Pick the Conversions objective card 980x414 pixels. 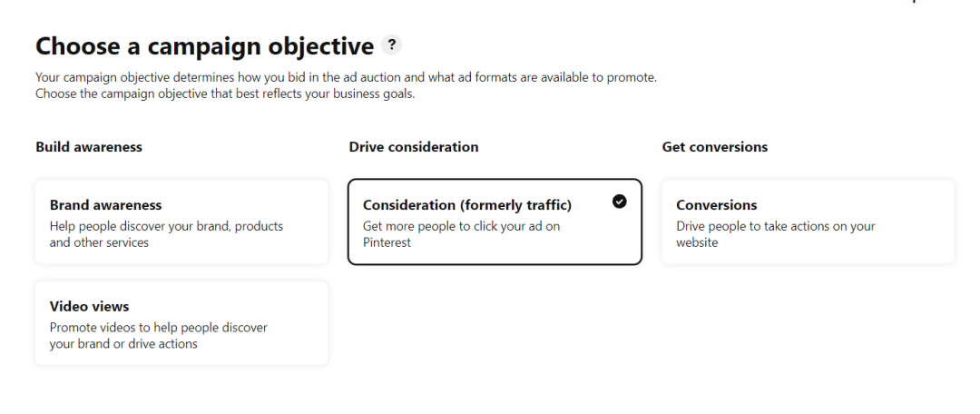(808, 222)
